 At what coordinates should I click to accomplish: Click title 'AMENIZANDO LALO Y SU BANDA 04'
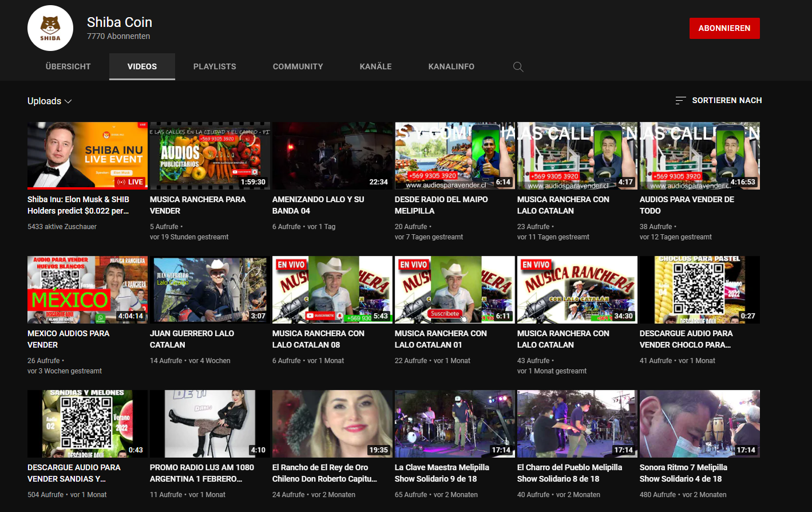(x=318, y=205)
